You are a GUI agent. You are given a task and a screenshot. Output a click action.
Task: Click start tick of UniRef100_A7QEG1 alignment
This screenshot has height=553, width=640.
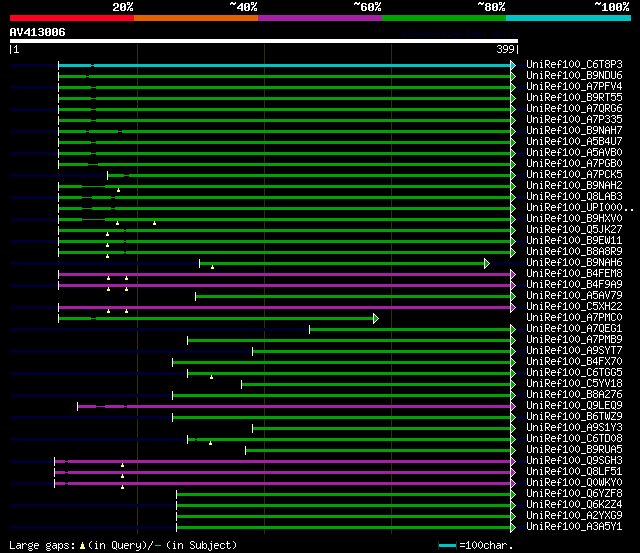pos(309,329)
